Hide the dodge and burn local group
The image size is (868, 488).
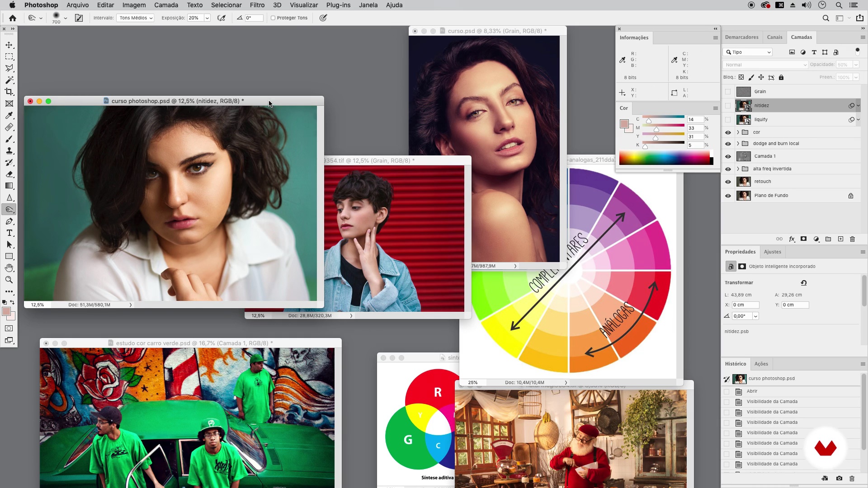tap(728, 144)
